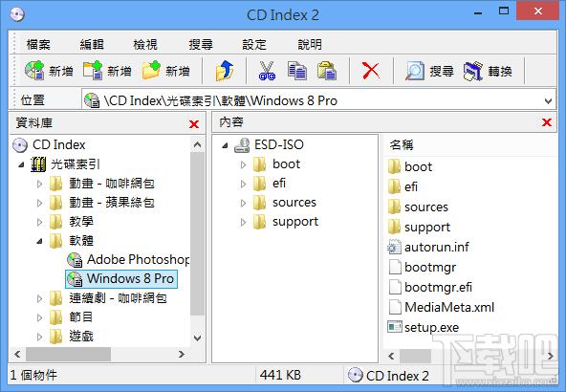Expand the 遊戲 folder node
The height and width of the screenshot is (392, 566).
(x=40, y=337)
